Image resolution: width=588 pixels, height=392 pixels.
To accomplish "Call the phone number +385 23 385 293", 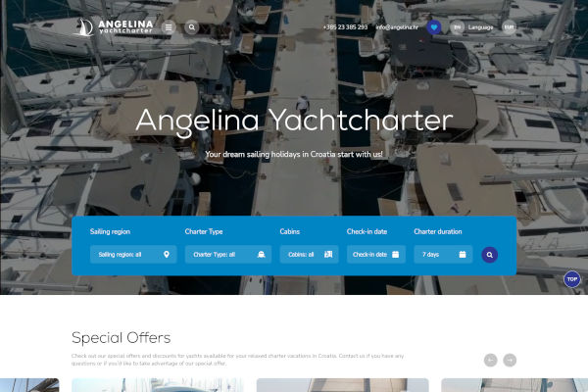I will [x=345, y=27].
